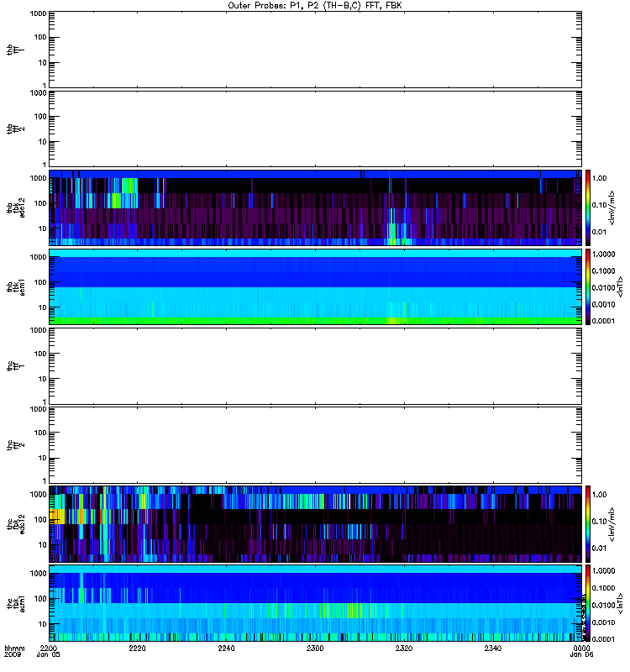
Task: Click the 'Jan 06' date label
Action: click(581, 654)
